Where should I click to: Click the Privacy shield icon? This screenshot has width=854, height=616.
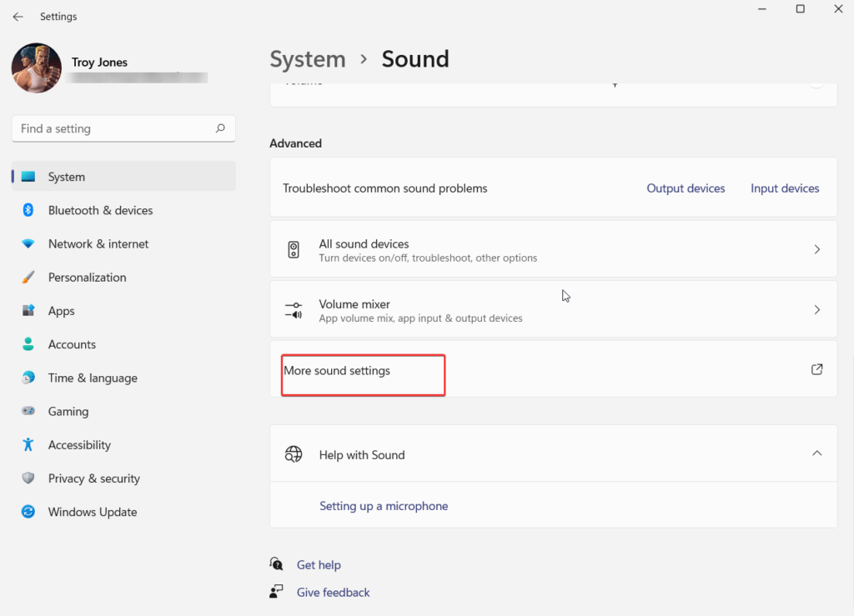pyautogui.click(x=28, y=478)
